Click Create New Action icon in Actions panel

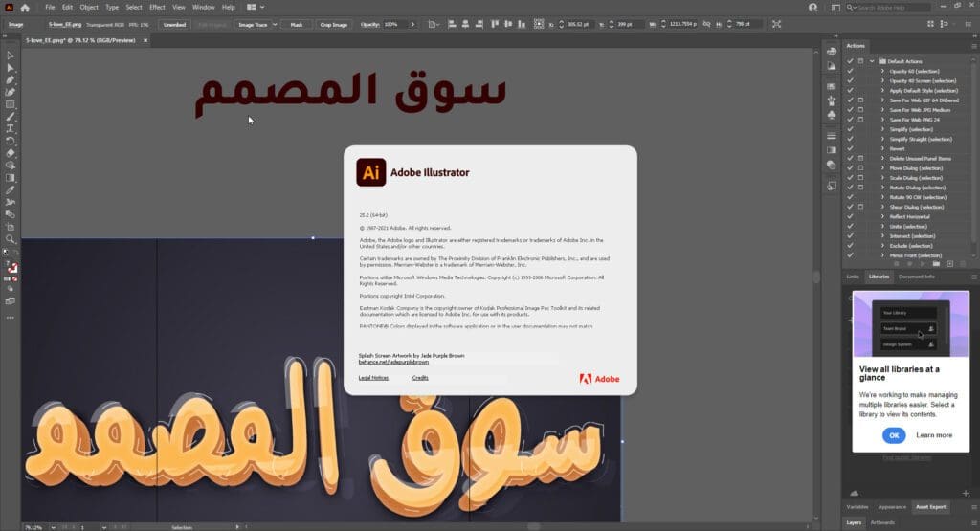[x=950, y=264]
